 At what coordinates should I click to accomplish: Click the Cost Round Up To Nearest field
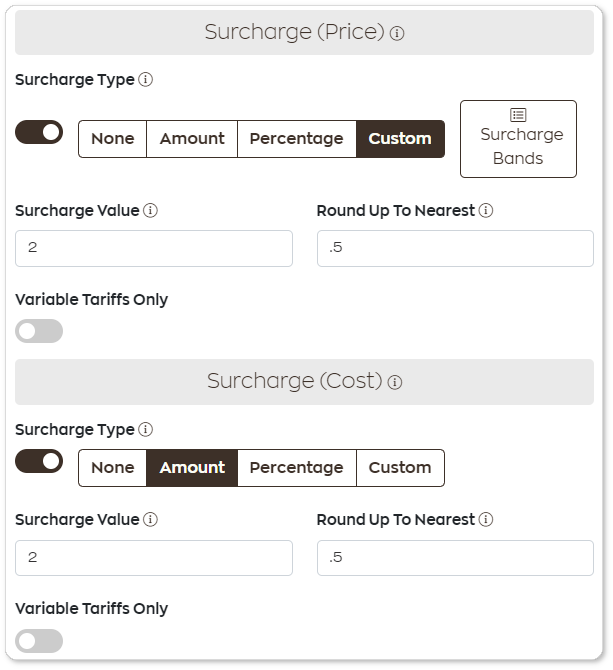coord(455,558)
